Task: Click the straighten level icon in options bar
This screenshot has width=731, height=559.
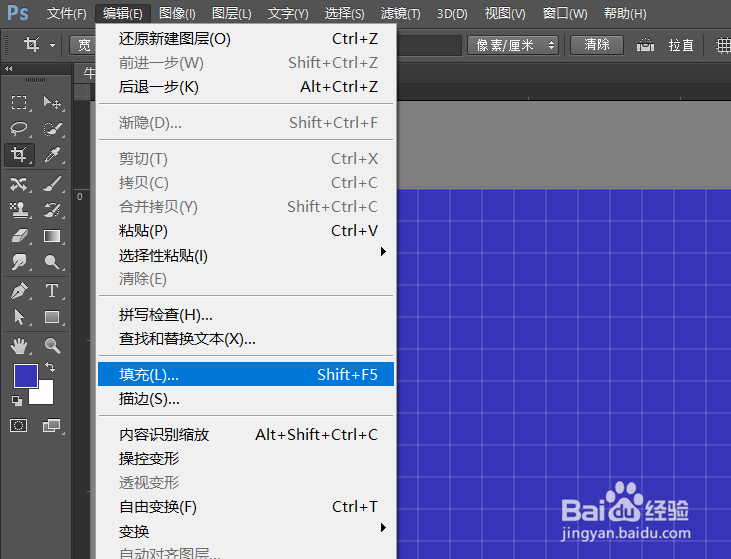Action: tap(645, 45)
